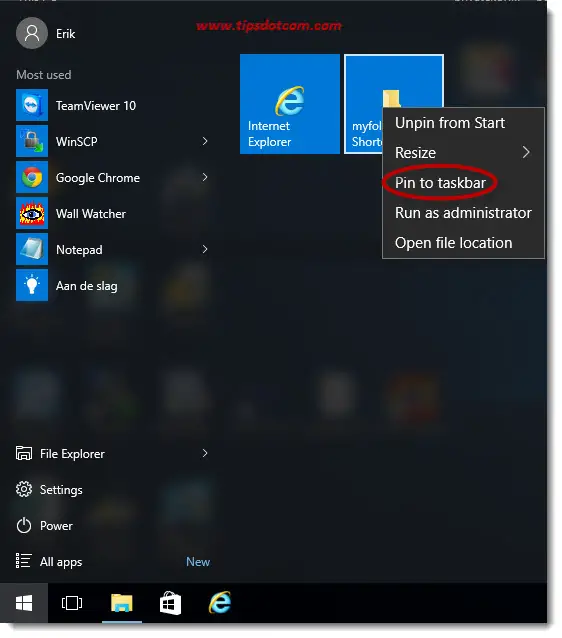Viewport: 562px width, 638px height.
Task: Open the Store icon on taskbar
Action: coord(170,603)
